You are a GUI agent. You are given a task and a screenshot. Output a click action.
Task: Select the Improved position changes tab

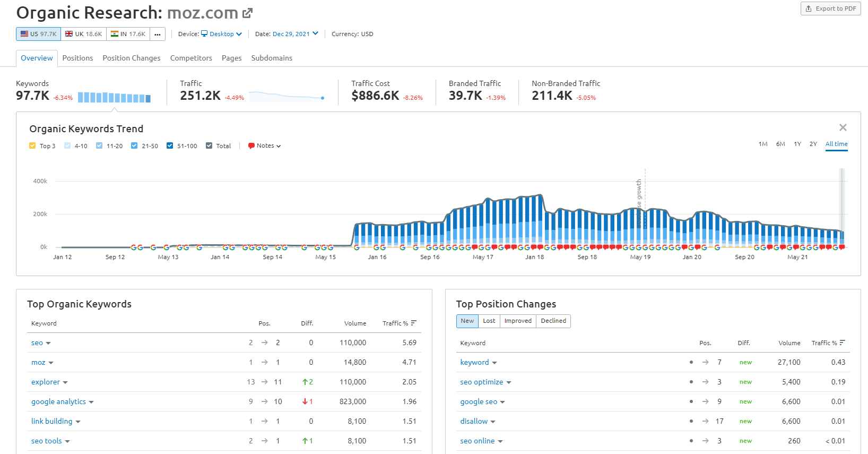[x=518, y=321]
